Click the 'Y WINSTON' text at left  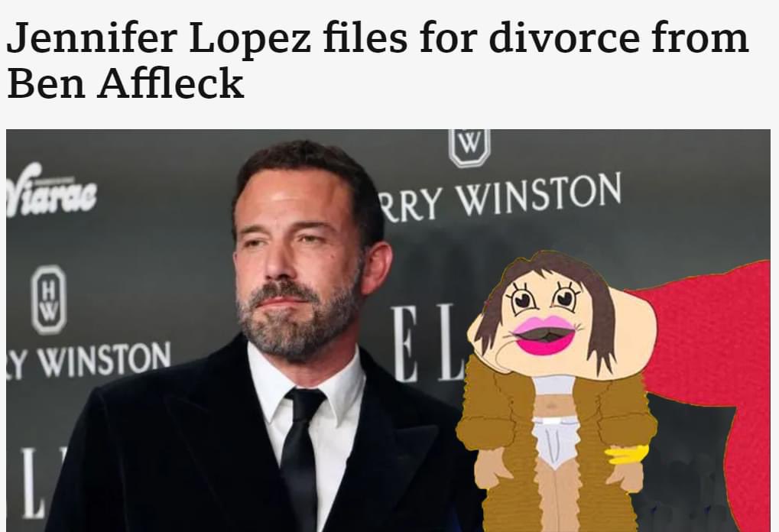click(89, 359)
